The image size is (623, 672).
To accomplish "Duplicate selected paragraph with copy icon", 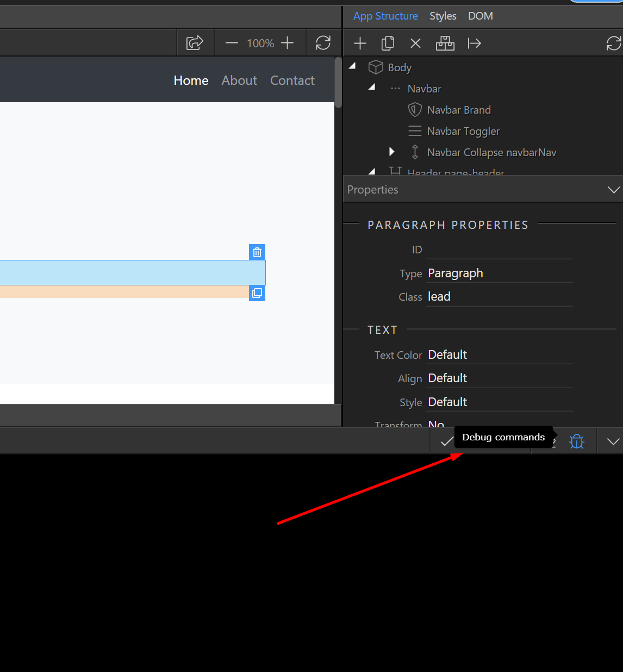I will coord(257,293).
